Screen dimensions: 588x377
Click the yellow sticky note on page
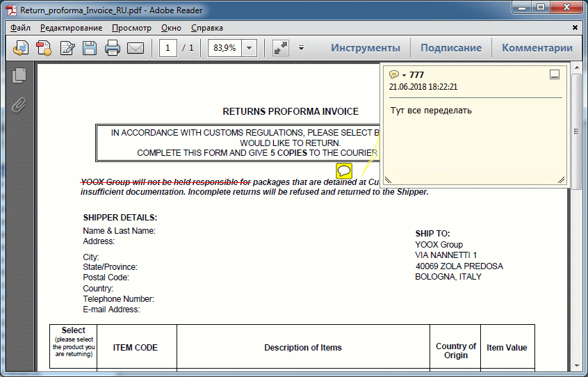(344, 170)
